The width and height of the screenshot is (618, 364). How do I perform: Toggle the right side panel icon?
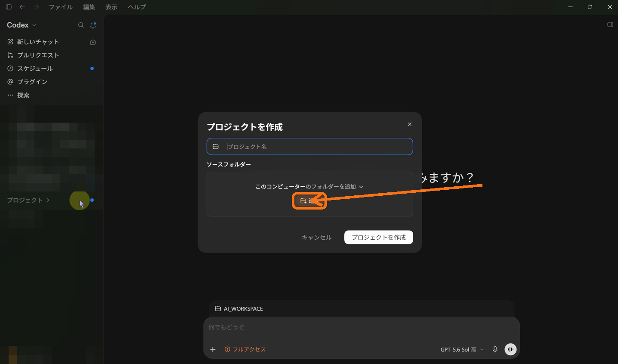click(x=610, y=25)
